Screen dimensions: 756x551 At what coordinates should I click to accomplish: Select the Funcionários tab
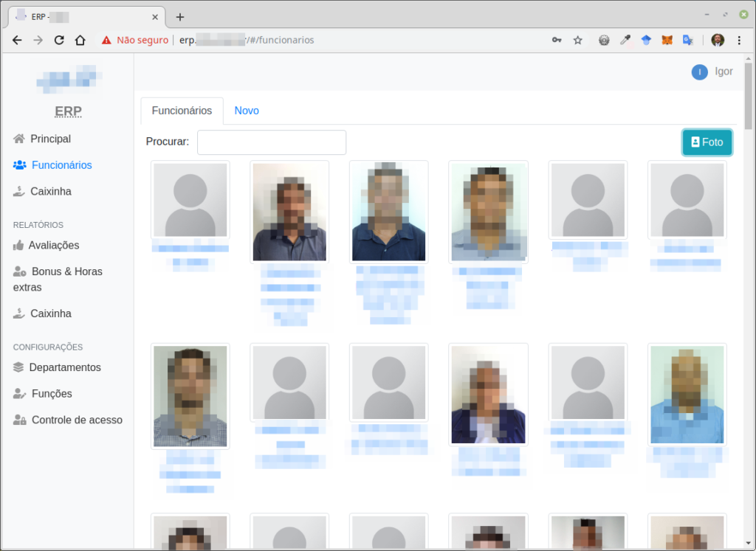(x=182, y=111)
